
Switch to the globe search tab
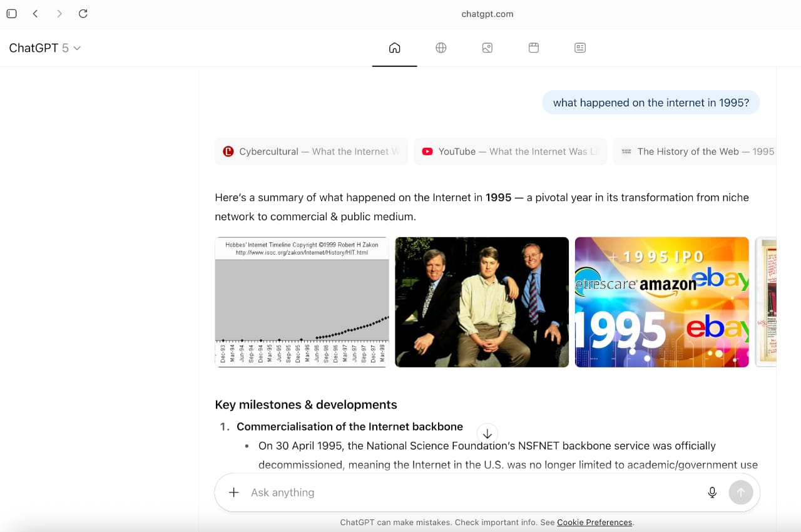[x=441, y=48]
